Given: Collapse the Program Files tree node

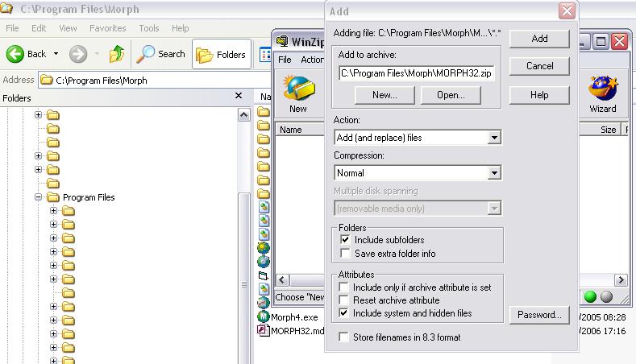Looking at the screenshot, I should coord(38,197).
